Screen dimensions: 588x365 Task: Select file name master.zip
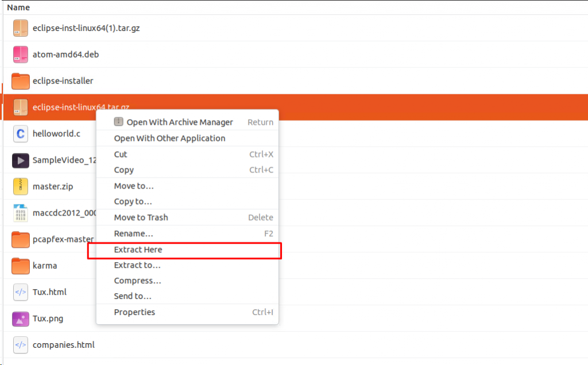[x=53, y=187]
